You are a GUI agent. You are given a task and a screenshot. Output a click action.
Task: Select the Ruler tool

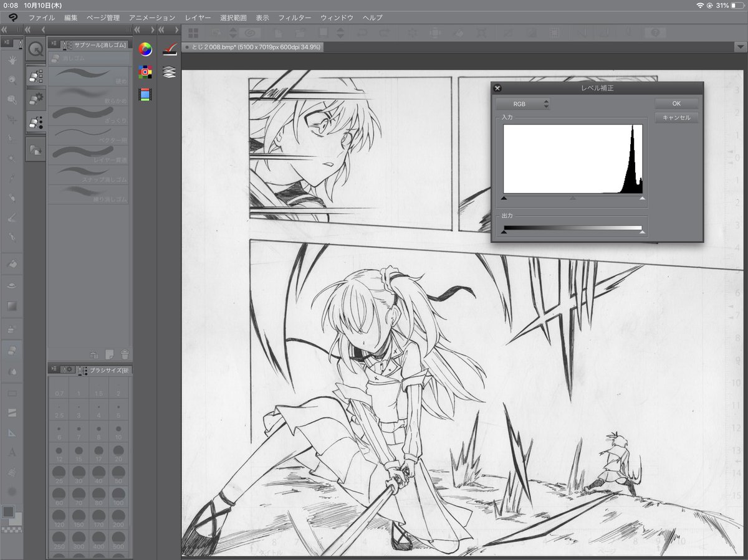[12, 433]
